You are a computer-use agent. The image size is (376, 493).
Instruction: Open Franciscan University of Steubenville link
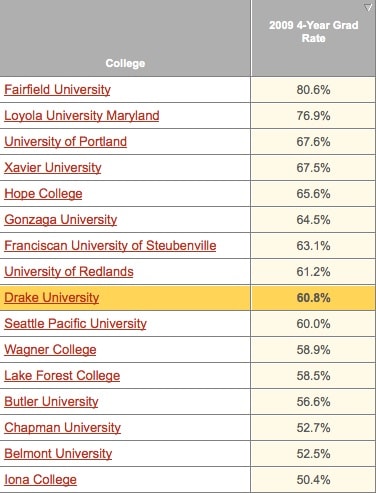pos(110,246)
